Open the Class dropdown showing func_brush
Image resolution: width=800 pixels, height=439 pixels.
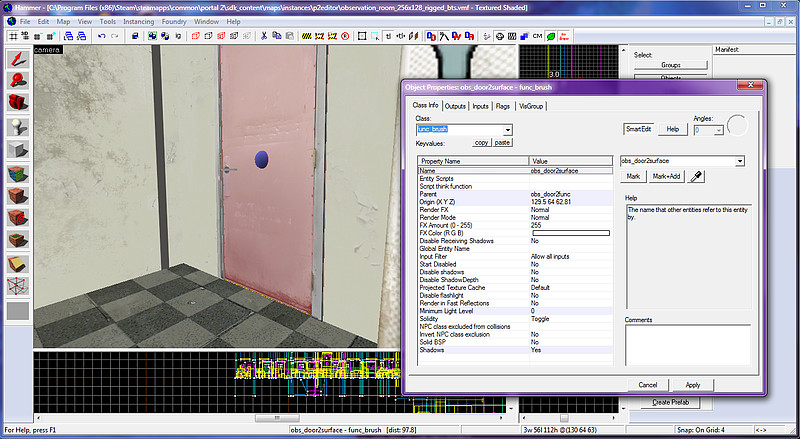(x=507, y=130)
